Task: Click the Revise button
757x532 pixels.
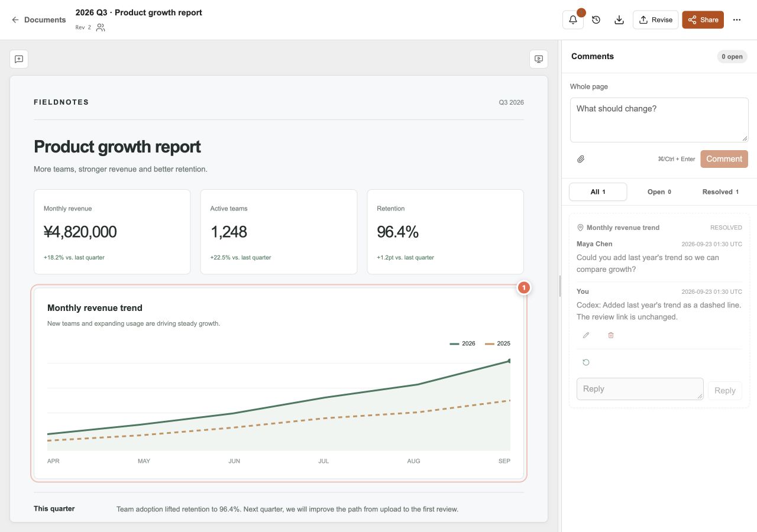Action: [x=655, y=20]
